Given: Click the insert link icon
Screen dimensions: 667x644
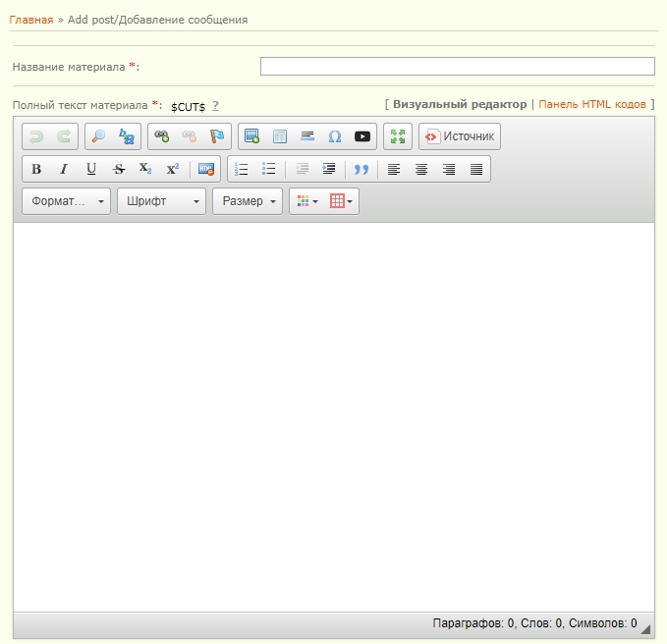Looking at the screenshot, I should click(x=162, y=136).
